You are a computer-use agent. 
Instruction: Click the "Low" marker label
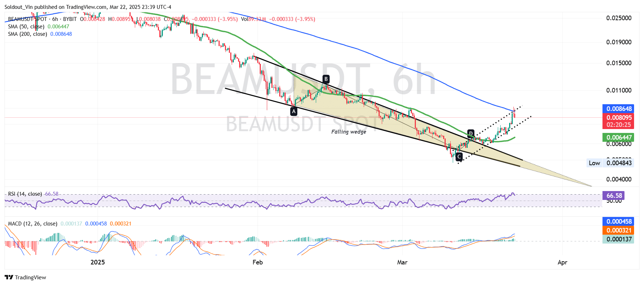tap(594, 163)
